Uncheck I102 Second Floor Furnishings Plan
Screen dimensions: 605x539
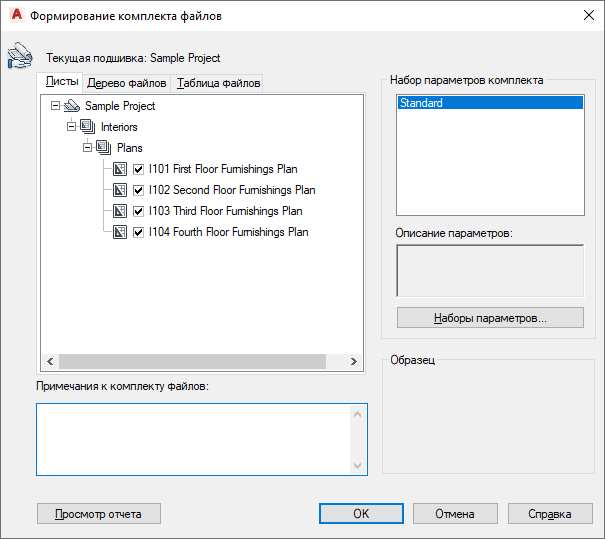point(139,190)
